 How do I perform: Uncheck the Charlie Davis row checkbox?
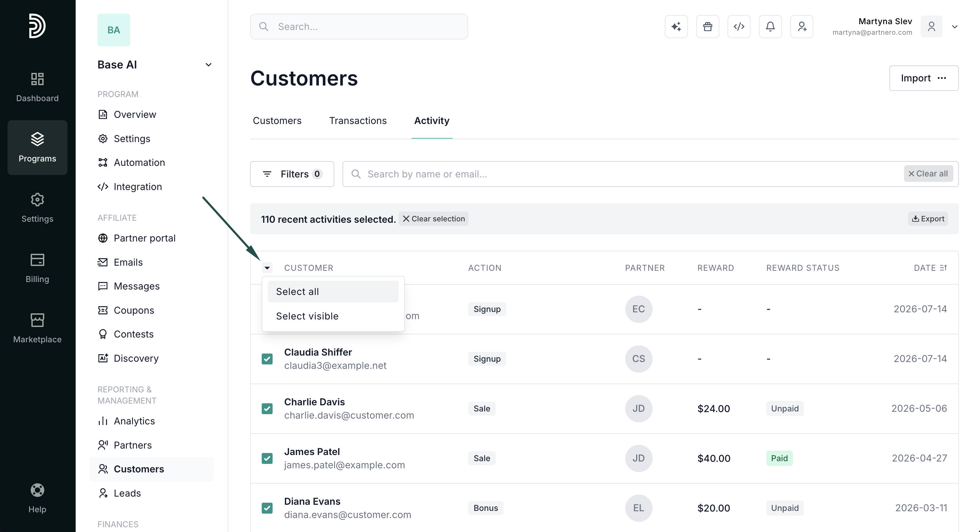[267, 408]
